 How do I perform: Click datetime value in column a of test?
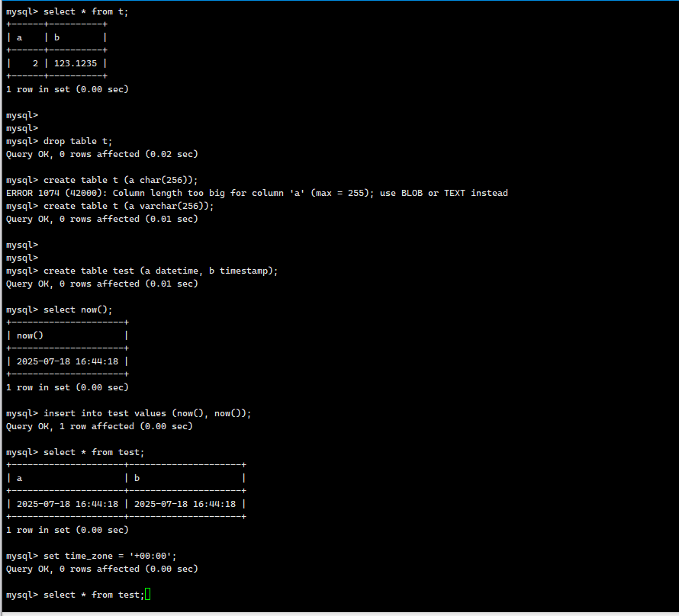68,505
